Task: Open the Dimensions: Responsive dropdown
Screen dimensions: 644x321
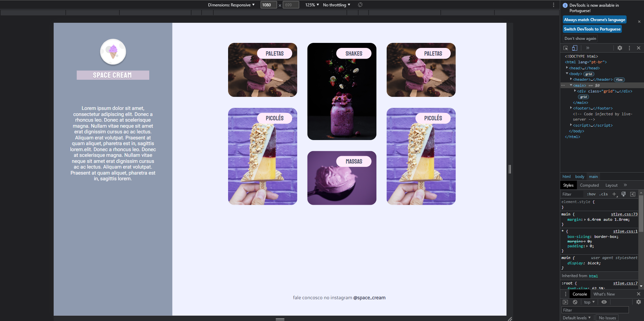Action: click(231, 5)
